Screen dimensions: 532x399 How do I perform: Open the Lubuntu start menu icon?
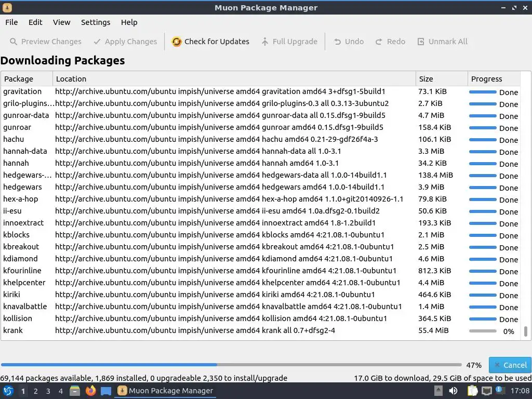click(x=8, y=391)
